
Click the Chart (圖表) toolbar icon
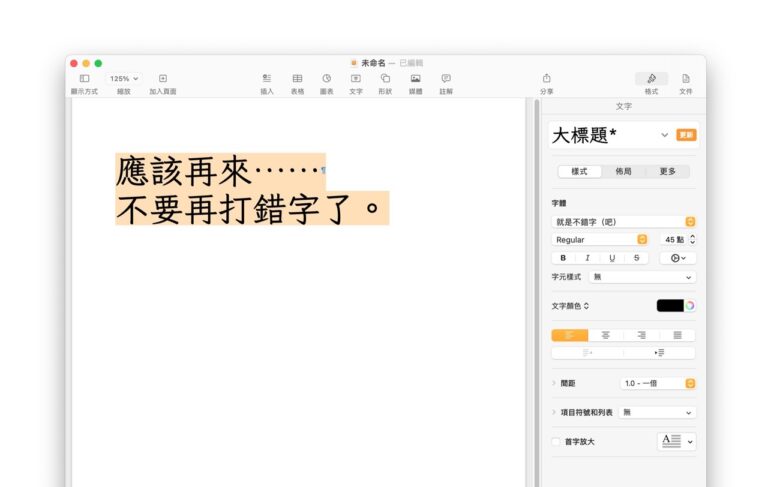327,78
